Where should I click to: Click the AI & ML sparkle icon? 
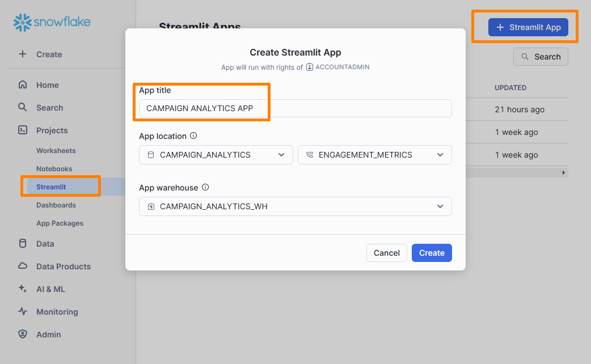[x=23, y=289]
